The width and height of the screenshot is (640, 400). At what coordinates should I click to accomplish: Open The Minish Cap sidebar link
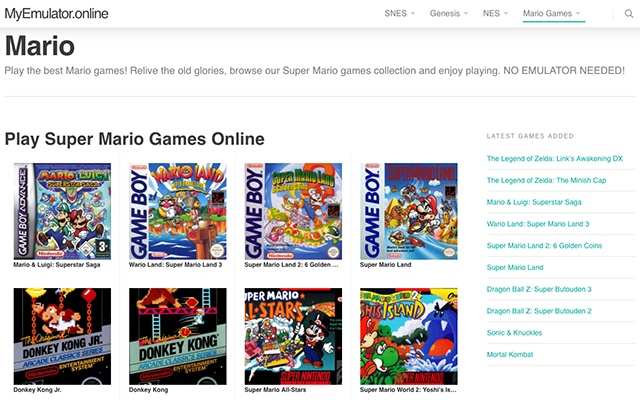point(546,180)
